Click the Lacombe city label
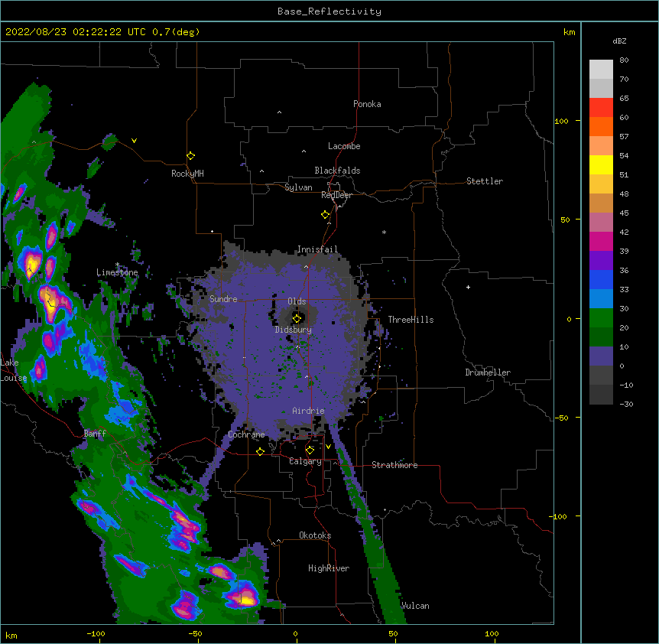This screenshot has width=659, height=644. 344,146
